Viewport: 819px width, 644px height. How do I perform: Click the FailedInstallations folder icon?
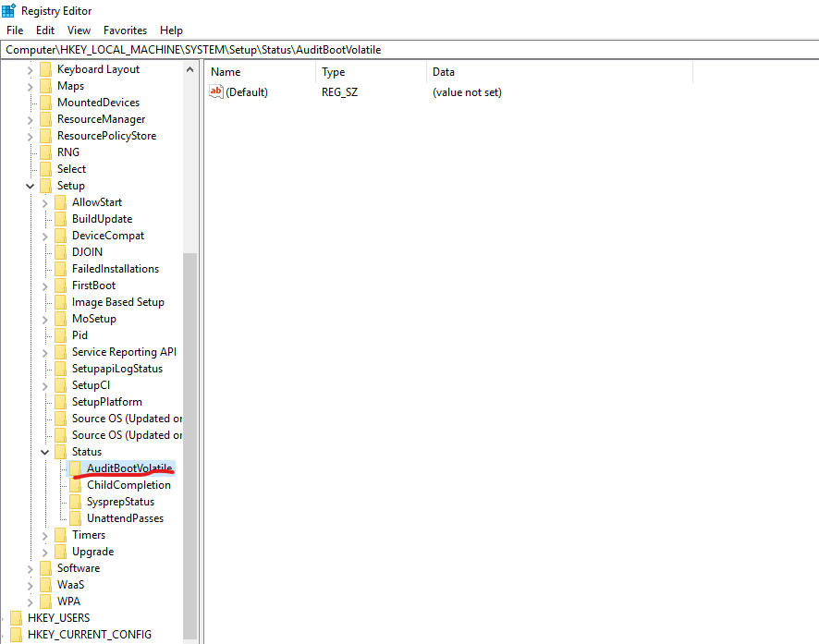coord(61,269)
